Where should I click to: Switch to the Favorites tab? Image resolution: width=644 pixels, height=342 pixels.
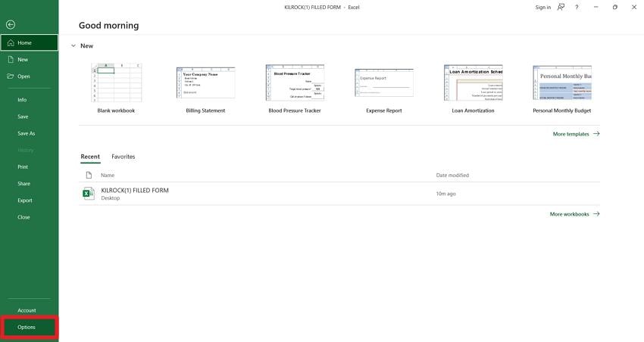(x=123, y=157)
